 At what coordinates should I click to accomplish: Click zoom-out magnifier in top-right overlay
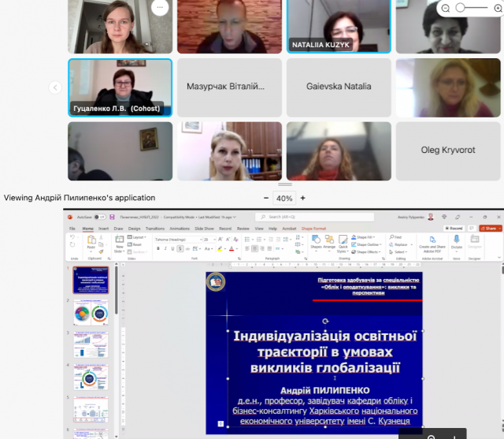pyautogui.click(x=446, y=8)
